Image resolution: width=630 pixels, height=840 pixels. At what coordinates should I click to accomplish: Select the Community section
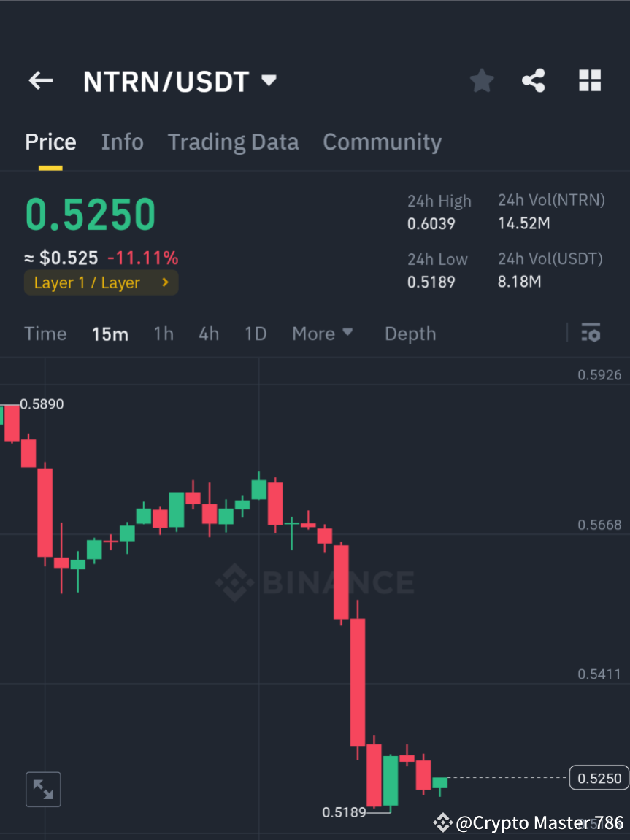(382, 142)
